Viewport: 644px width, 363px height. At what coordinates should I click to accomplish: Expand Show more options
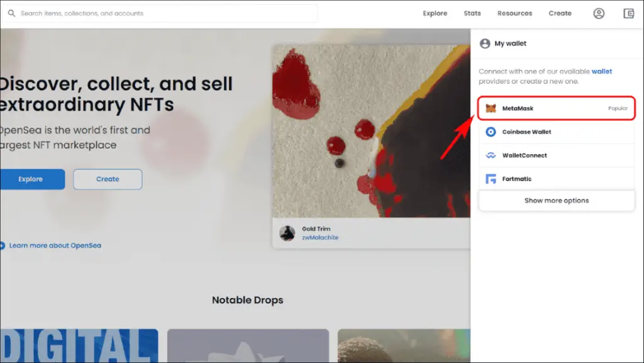coord(557,201)
